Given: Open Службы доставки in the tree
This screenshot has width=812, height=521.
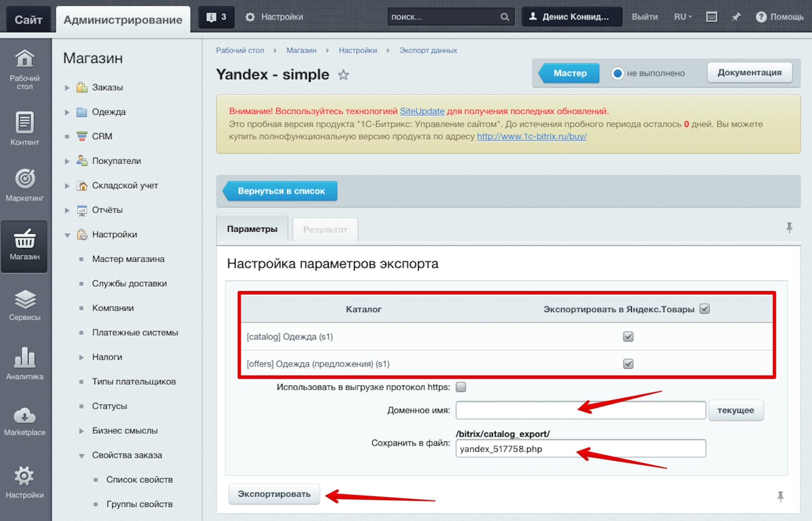Looking at the screenshot, I should pos(130,283).
